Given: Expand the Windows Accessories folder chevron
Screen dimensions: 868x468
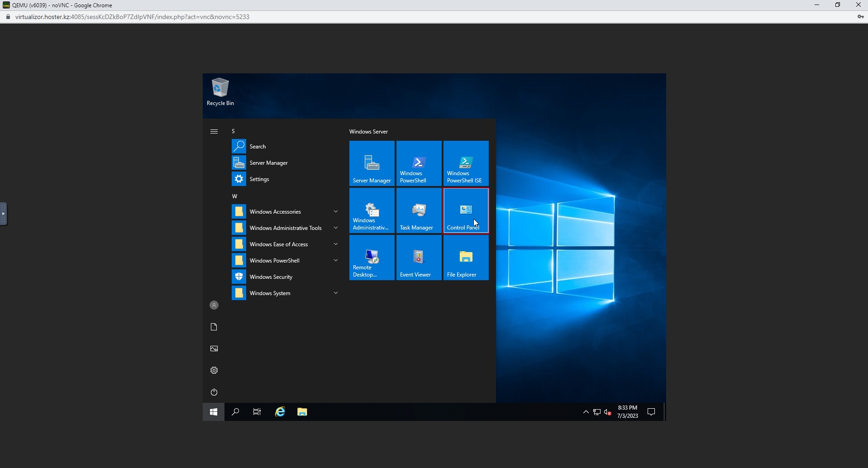Looking at the screenshot, I should [x=336, y=211].
